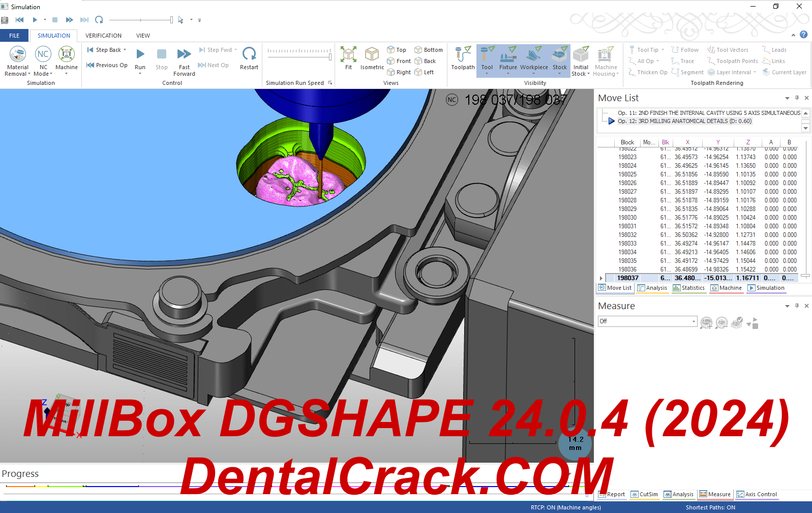Open the Material Removal dropdown arrow
812x513 pixels.
click(29, 74)
